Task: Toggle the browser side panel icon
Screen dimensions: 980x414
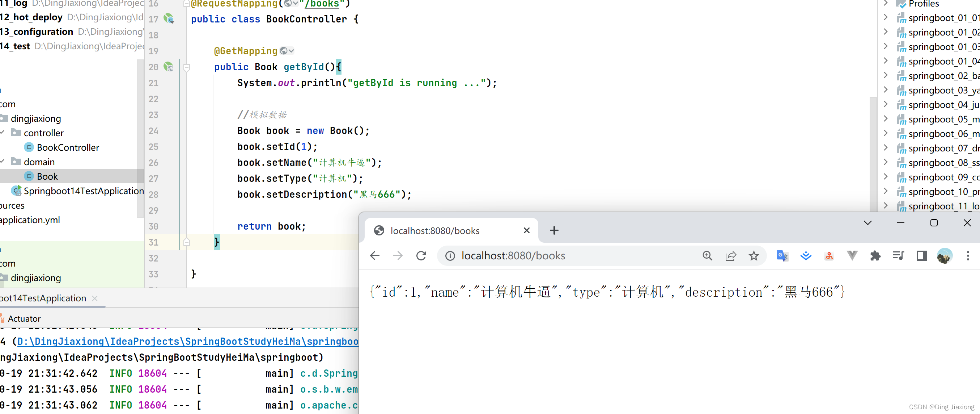Action: point(921,256)
